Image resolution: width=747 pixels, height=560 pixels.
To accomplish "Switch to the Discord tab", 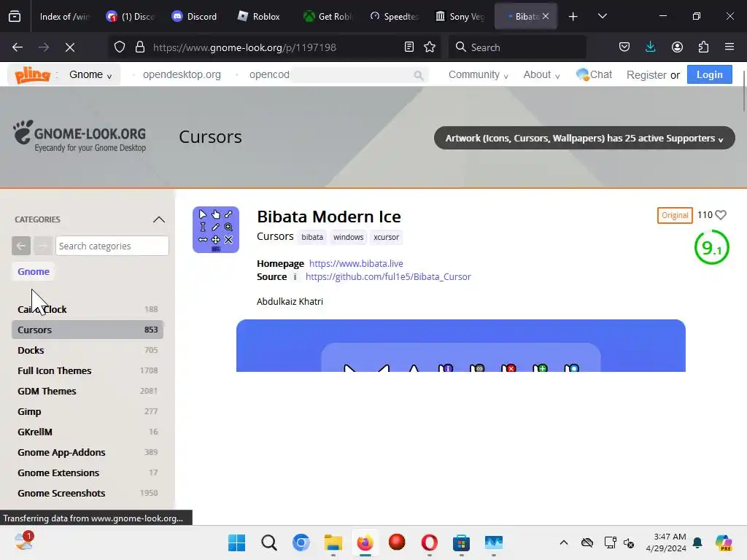I will coord(194,17).
